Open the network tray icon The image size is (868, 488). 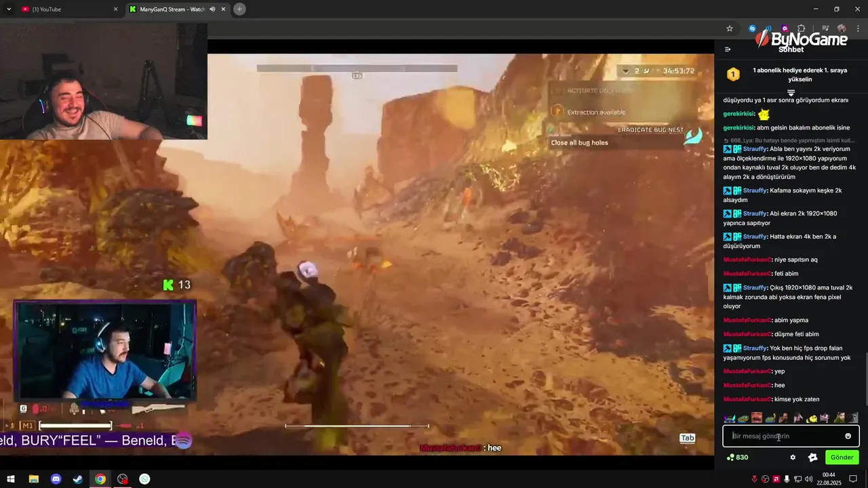point(797,479)
